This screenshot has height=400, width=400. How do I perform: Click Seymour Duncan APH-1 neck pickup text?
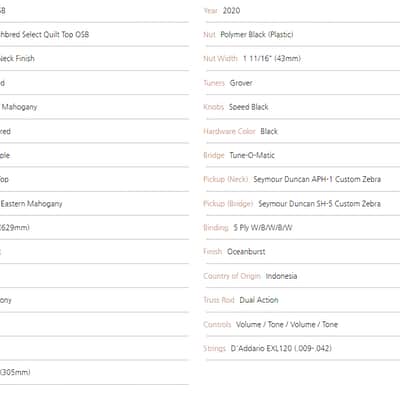(x=317, y=179)
